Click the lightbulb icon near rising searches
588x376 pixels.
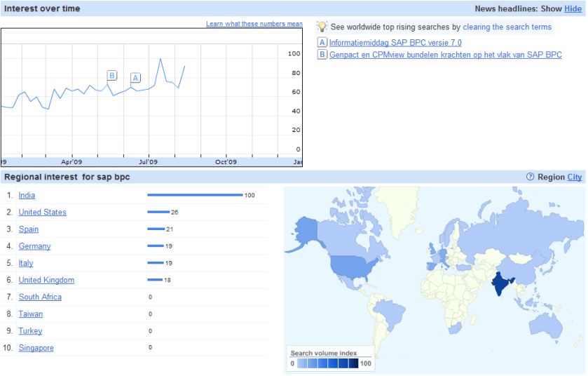[x=322, y=27]
